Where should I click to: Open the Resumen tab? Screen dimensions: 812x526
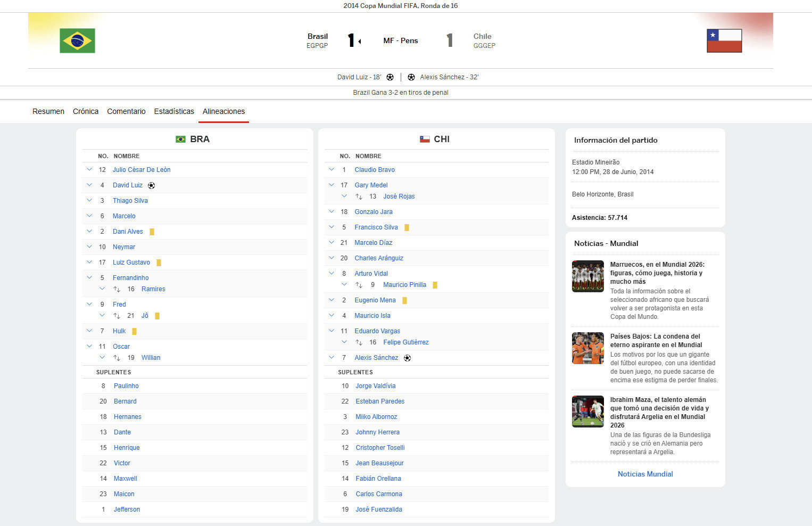click(x=48, y=111)
